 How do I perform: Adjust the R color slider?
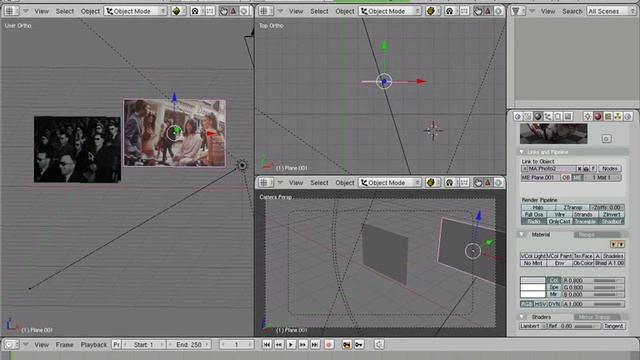tap(593, 280)
